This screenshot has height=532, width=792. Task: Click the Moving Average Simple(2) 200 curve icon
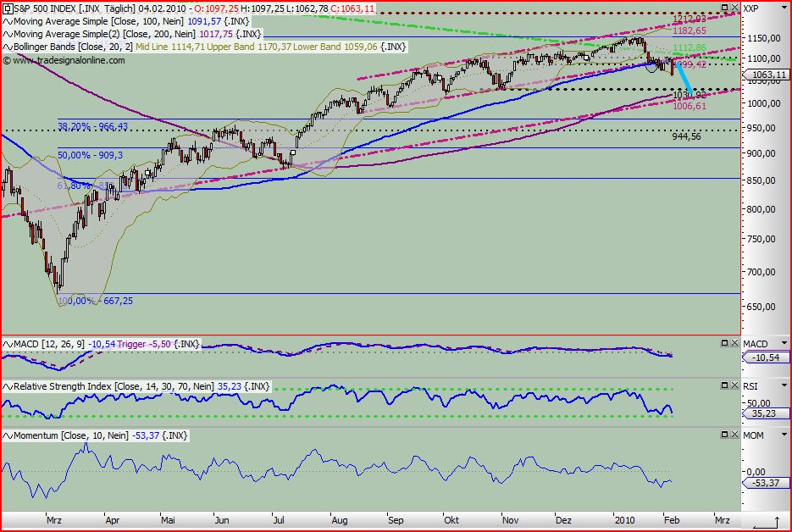pos(7,35)
